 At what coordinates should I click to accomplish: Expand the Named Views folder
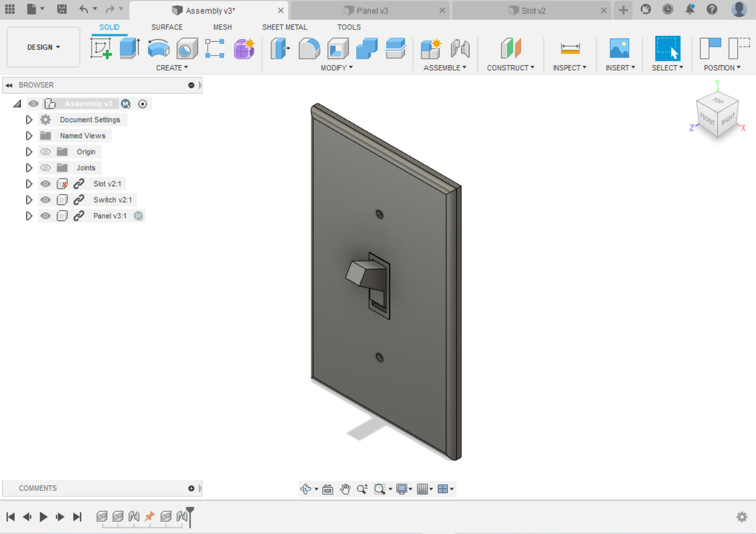click(x=29, y=135)
